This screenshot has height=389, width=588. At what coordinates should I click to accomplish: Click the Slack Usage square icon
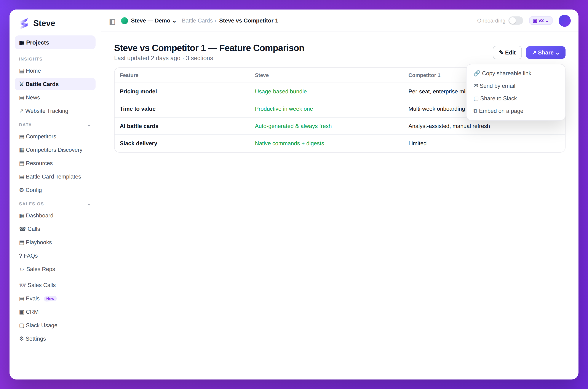[22, 326]
